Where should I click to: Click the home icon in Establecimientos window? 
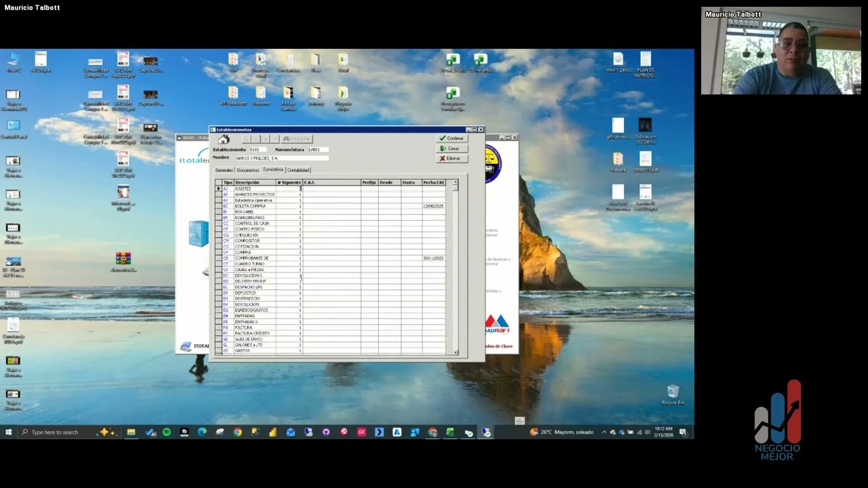[224, 139]
